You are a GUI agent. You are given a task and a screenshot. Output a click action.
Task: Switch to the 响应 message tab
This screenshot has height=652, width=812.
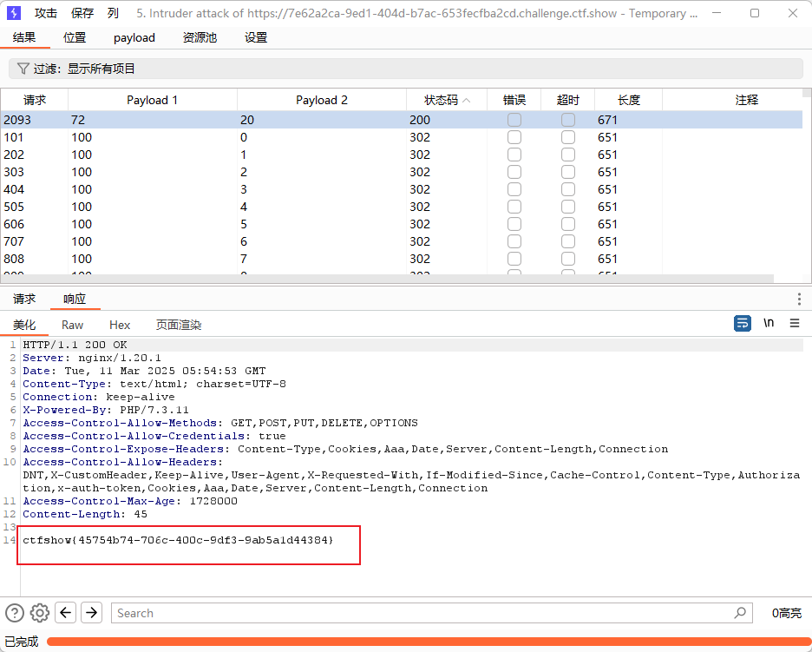tap(75, 299)
